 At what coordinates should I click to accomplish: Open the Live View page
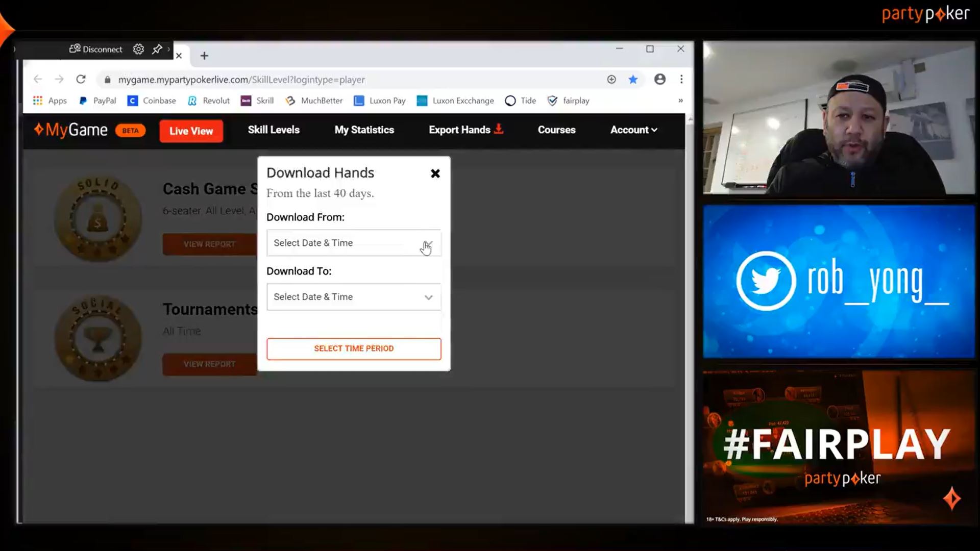[x=191, y=131]
